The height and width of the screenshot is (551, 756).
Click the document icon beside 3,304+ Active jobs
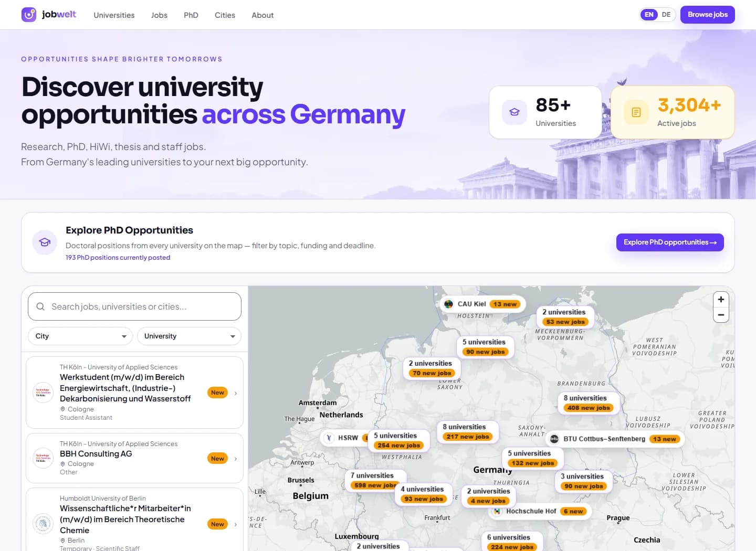click(x=636, y=112)
